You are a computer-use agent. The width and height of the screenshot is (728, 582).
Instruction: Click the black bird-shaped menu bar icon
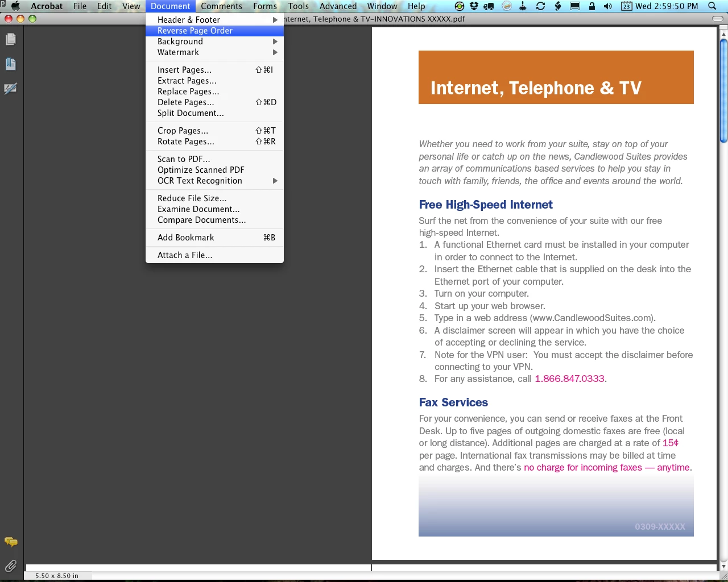(558, 6)
